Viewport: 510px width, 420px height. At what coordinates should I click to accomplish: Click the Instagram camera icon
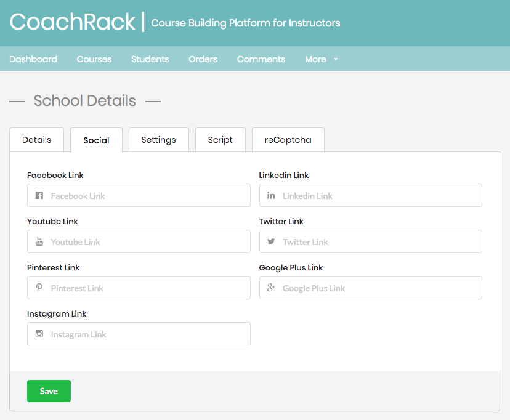[x=39, y=334]
